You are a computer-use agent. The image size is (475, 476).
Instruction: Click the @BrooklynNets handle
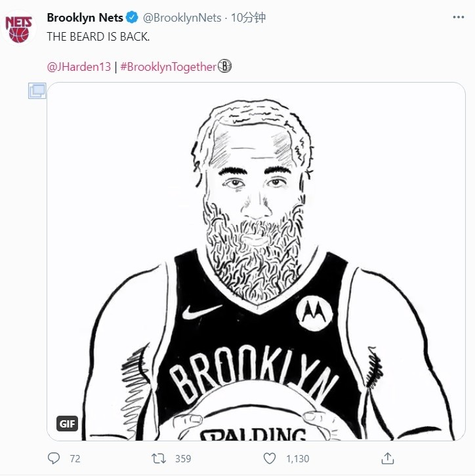pos(182,18)
